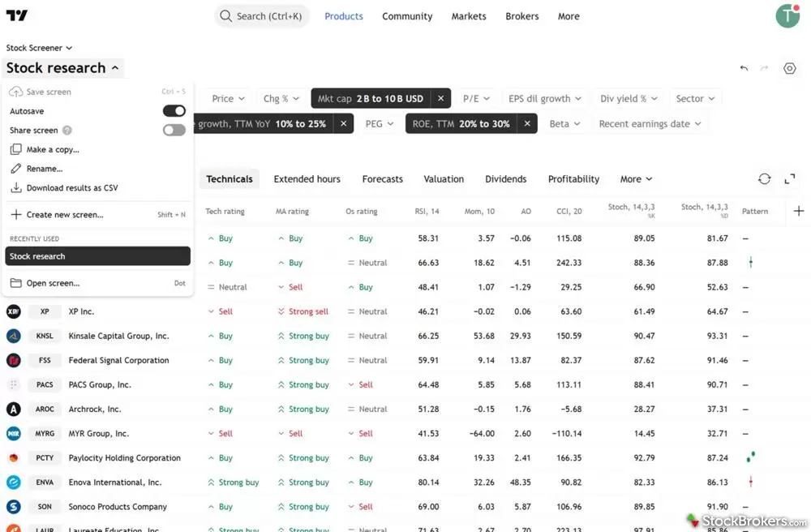This screenshot has height=532, width=811.
Task: Open the user profile avatar
Action: click(787, 15)
